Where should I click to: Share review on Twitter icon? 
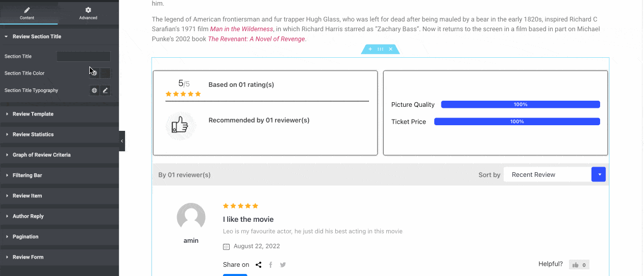tap(283, 265)
